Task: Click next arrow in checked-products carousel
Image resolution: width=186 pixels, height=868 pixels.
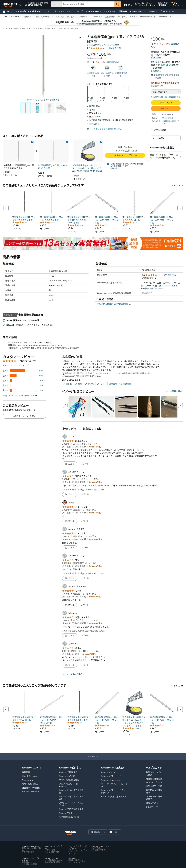Action: [x=180, y=208]
